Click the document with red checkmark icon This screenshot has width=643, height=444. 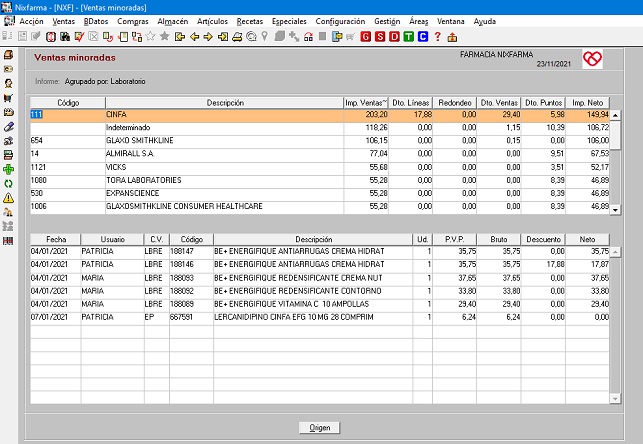click(x=79, y=37)
